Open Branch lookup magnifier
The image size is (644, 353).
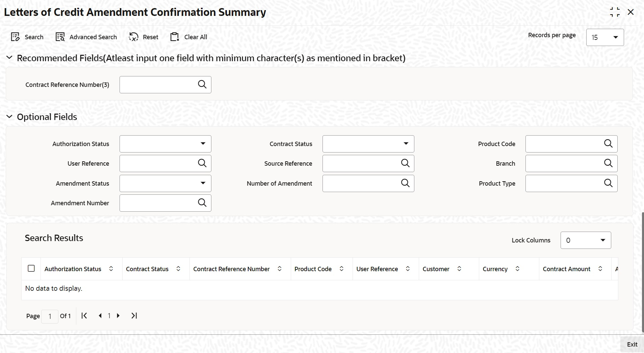pos(608,163)
